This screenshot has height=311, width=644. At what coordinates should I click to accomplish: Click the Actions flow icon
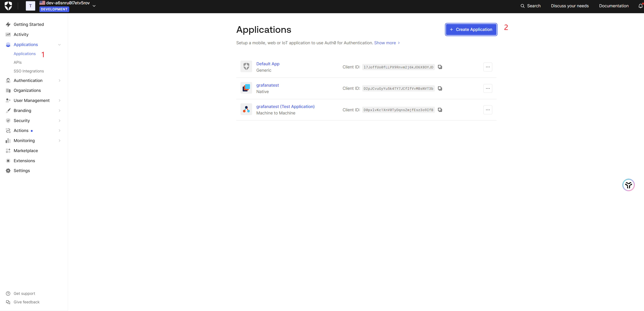[8, 130]
